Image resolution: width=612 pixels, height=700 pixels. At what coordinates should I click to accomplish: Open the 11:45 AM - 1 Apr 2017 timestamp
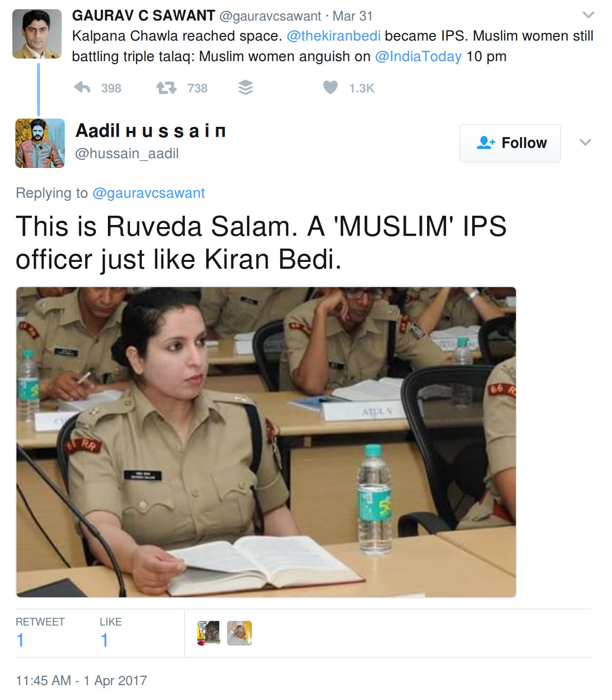[x=81, y=680]
